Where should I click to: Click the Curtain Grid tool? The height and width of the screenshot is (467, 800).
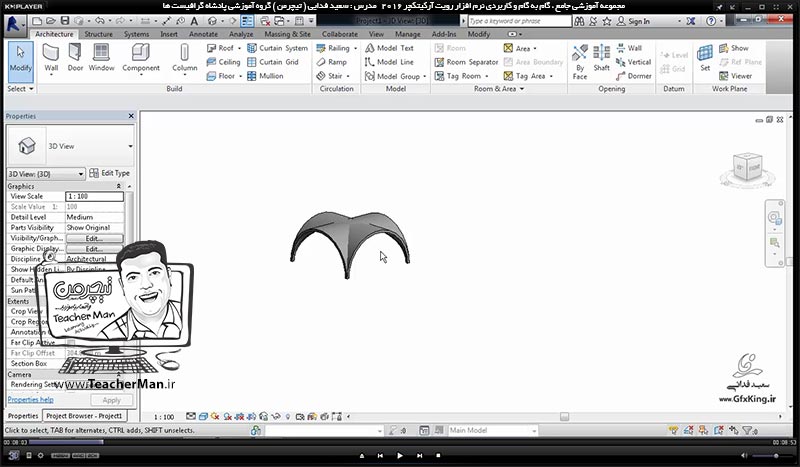[273, 62]
